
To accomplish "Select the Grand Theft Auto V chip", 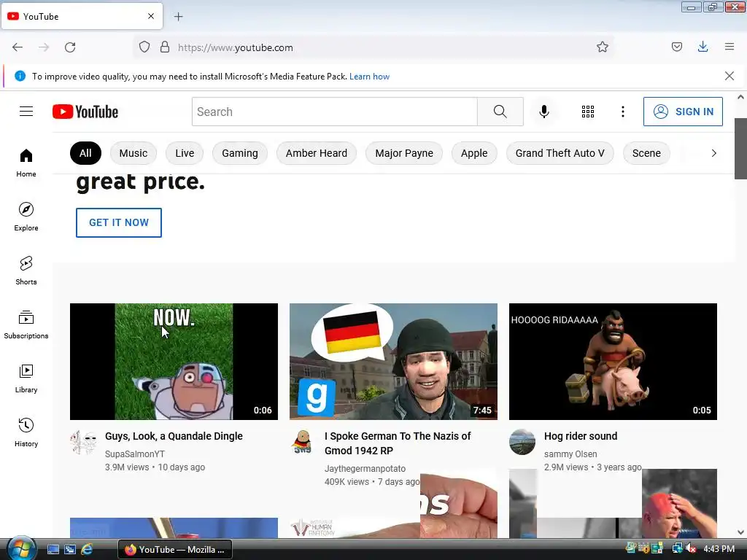I will [560, 153].
